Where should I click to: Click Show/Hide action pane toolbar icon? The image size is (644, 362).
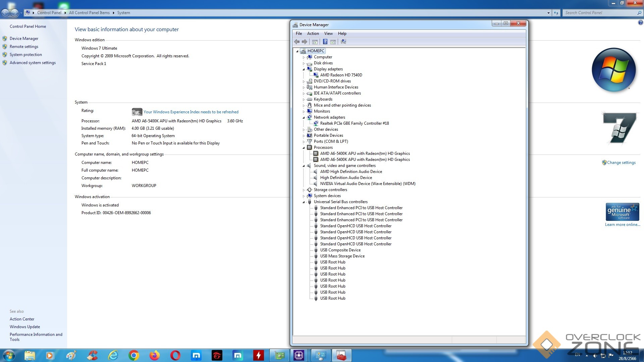333,42
